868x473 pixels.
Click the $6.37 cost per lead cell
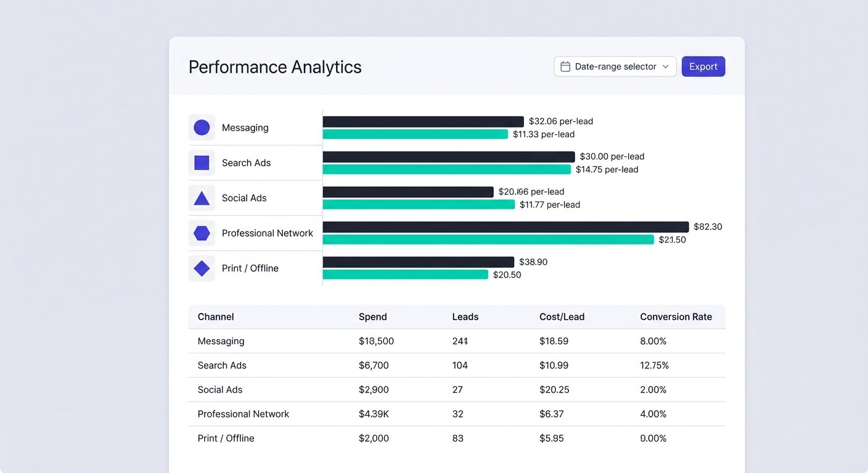[551, 414]
